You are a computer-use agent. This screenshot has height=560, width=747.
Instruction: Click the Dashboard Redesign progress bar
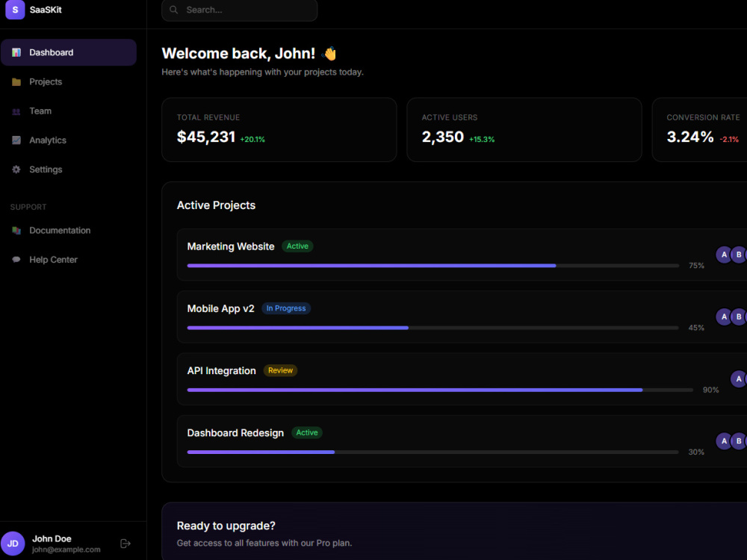(433, 452)
